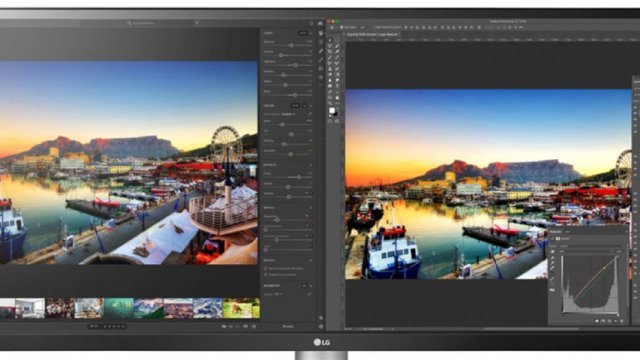Collapse the Light section in Lightroom
640x360 pixels.
(x=311, y=33)
